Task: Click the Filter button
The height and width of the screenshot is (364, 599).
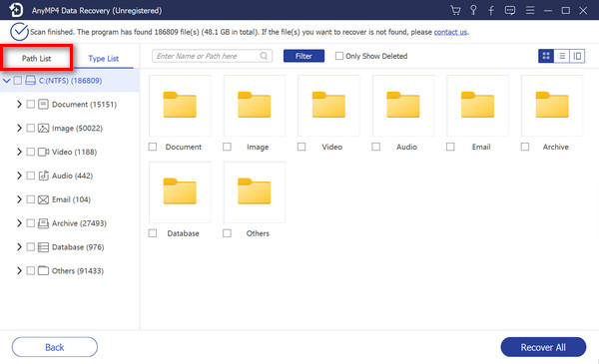Action: click(x=303, y=56)
